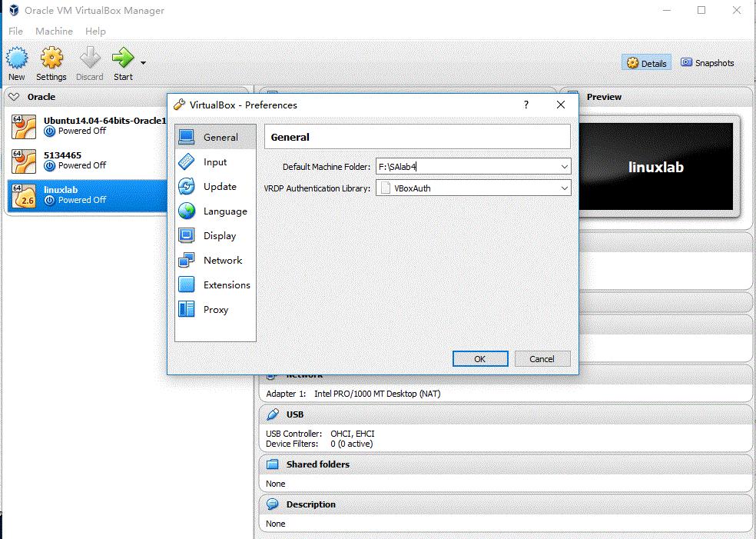Click the Display monitor icon in Preferences
756x539 pixels.
pyautogui.click(x=187, y=235)
